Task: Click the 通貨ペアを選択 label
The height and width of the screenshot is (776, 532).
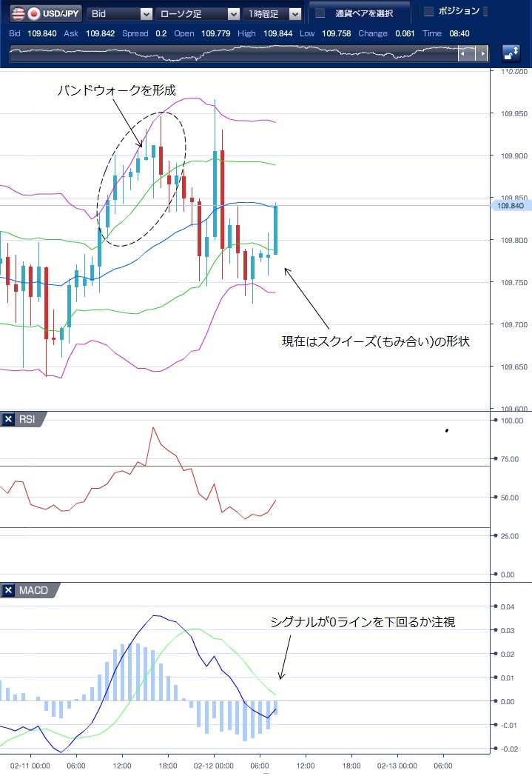Action: (363, 13)
